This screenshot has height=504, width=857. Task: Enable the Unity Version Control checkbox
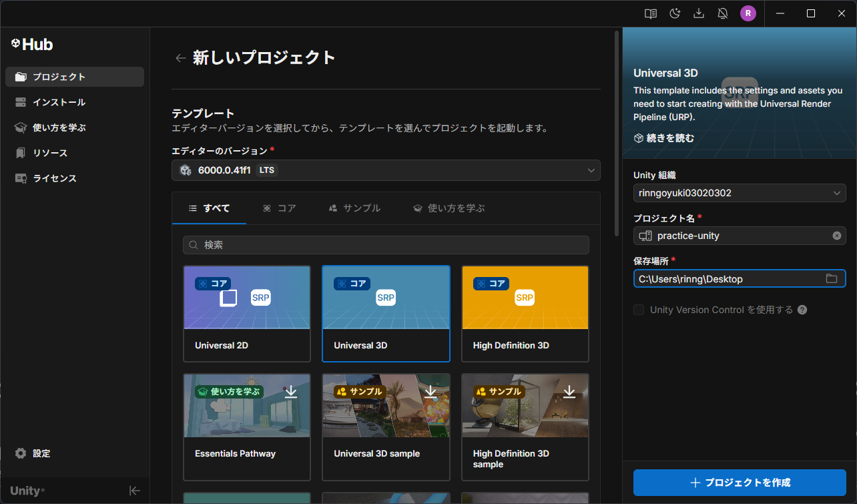(x=639, y=310)
